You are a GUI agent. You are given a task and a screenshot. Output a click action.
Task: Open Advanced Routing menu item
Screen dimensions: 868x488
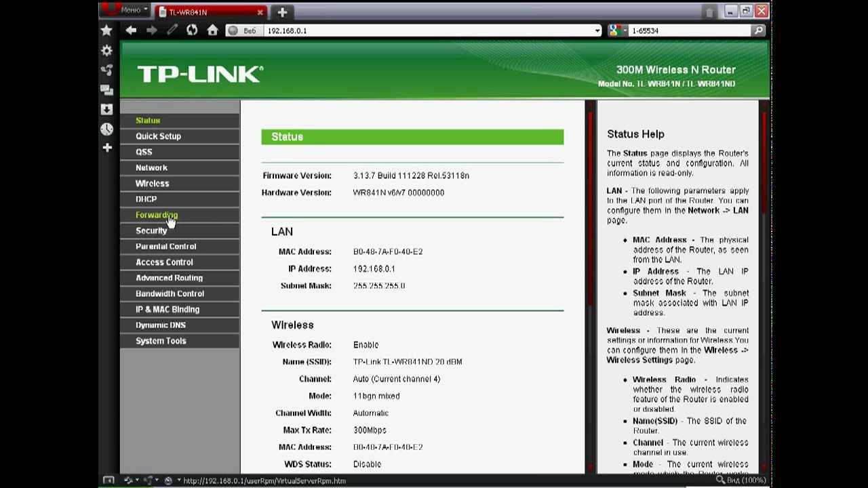pos(169,278)
